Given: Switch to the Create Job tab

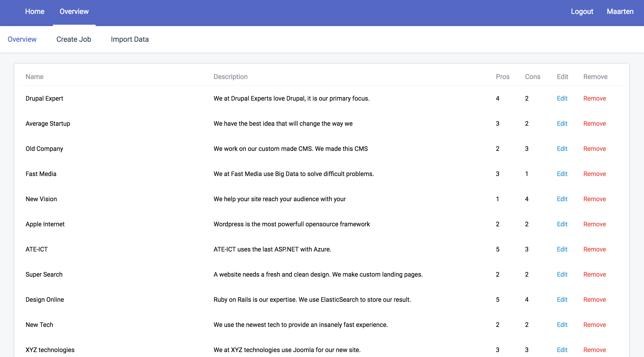Looking at the screenshot, I should coord(74,39).
